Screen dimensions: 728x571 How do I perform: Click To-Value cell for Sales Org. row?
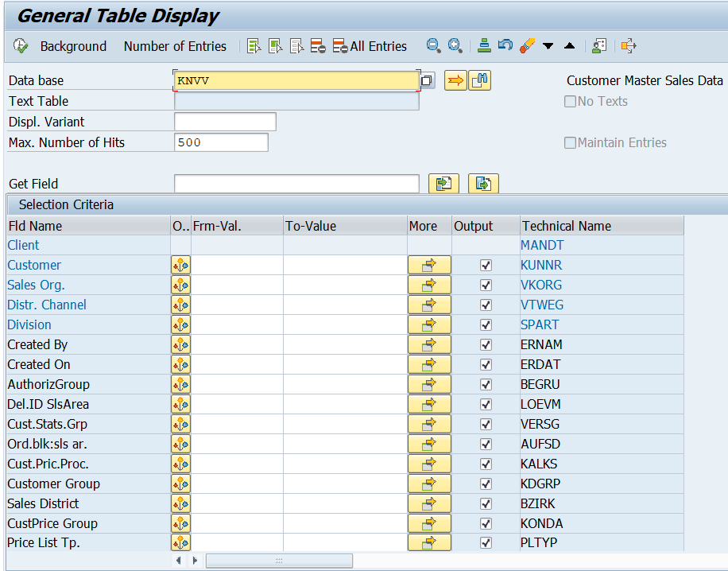coord(345,285)
